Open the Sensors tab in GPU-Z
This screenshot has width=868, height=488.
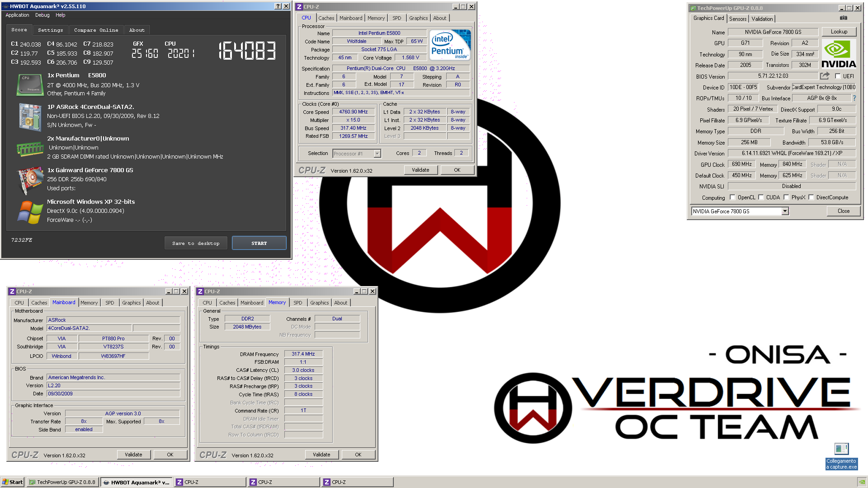point(738,19)
